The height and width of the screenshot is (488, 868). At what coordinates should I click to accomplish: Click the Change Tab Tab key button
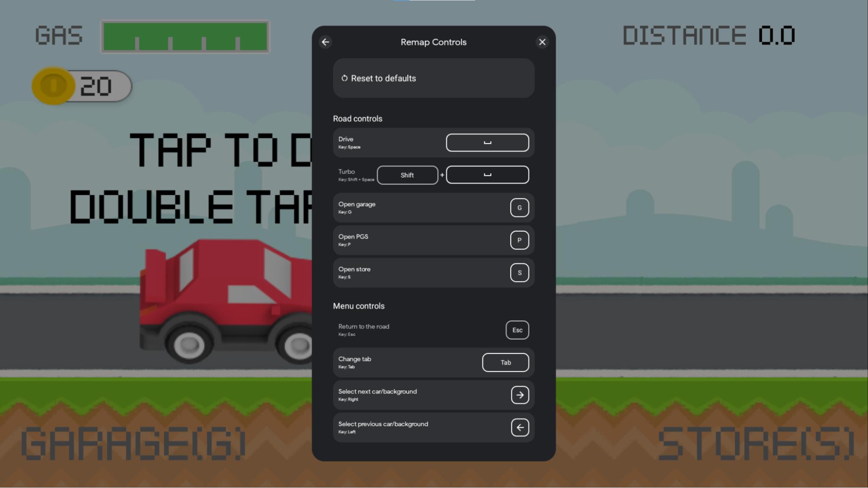505,362
